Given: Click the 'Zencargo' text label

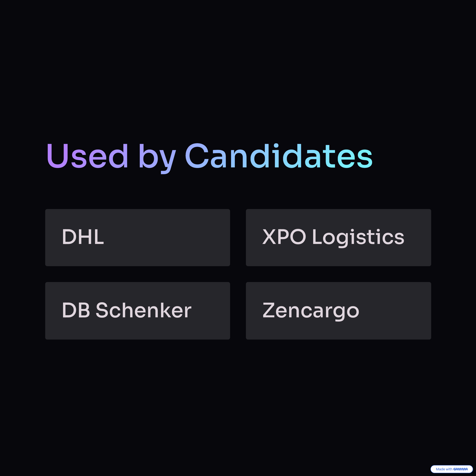Looking at the screenshot, I should [311, 311].
